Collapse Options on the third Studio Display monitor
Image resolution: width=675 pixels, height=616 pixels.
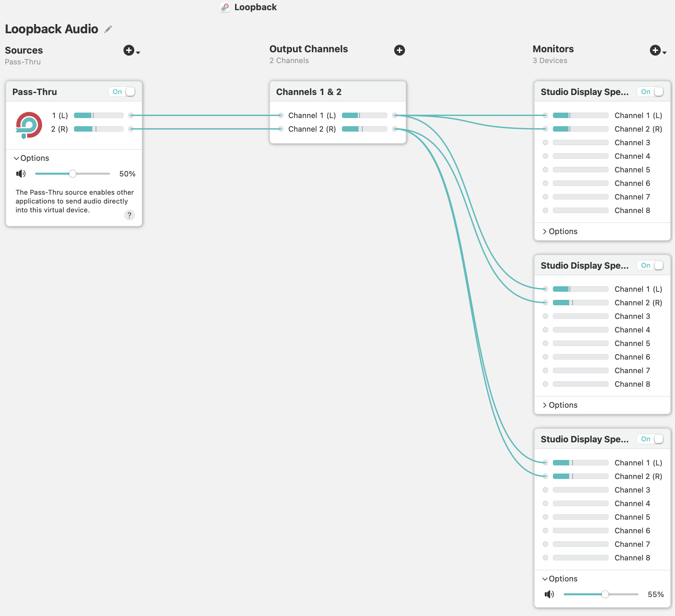point(560,579)
